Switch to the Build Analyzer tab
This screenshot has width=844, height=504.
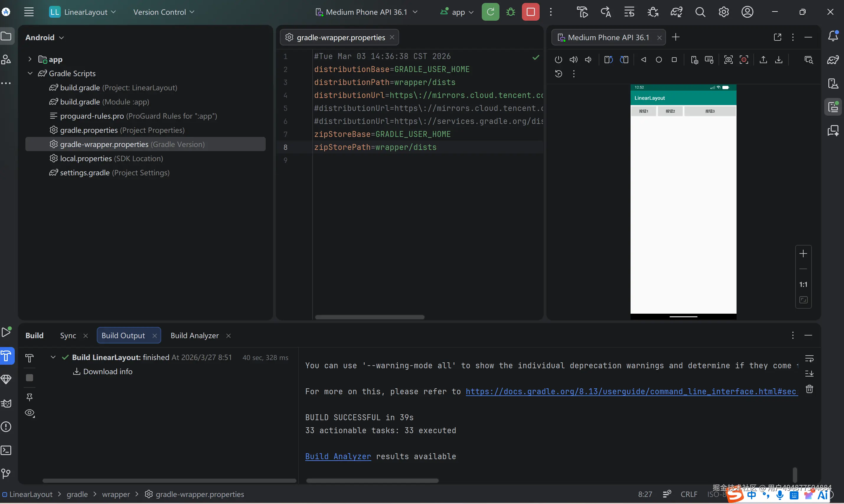[x=194, y=336]
